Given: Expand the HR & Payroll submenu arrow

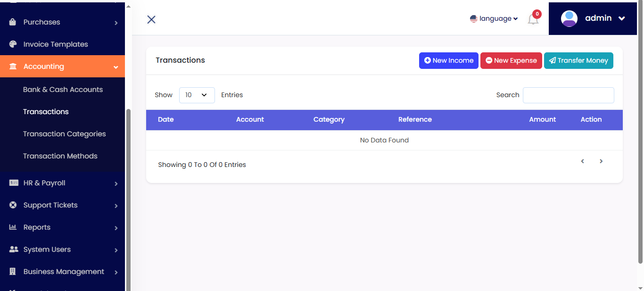Looking at the screenshot, I should 116,183.
